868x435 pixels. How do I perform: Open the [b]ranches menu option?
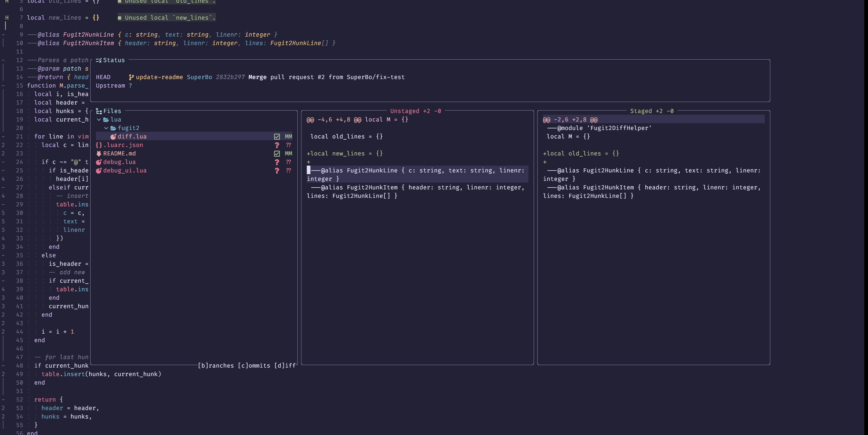216,366
